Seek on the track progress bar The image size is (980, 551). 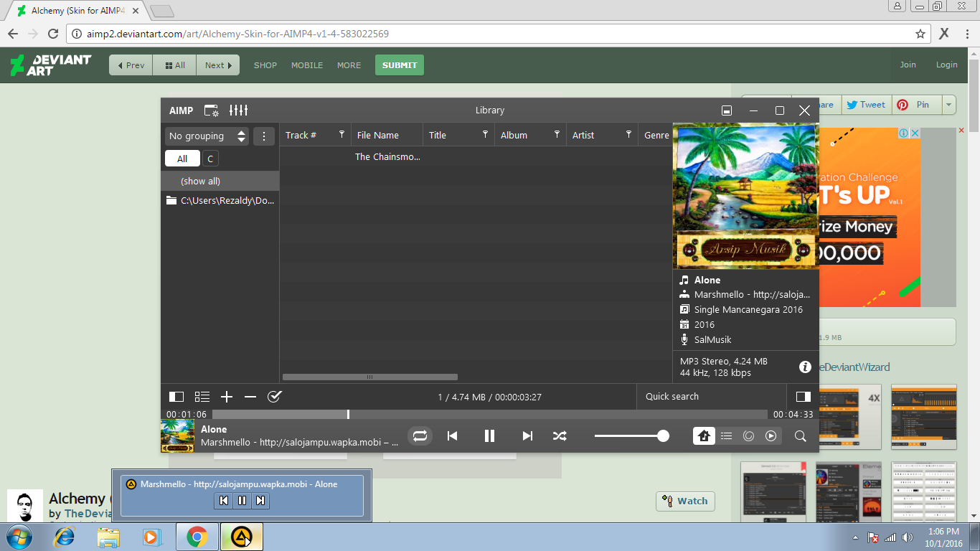(x=489, y=415)
